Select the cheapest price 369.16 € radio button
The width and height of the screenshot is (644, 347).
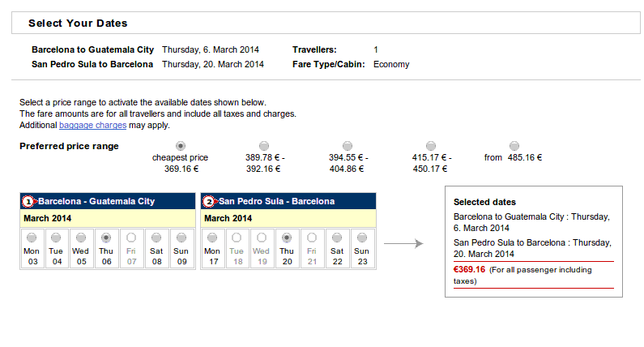coord(181,146)
